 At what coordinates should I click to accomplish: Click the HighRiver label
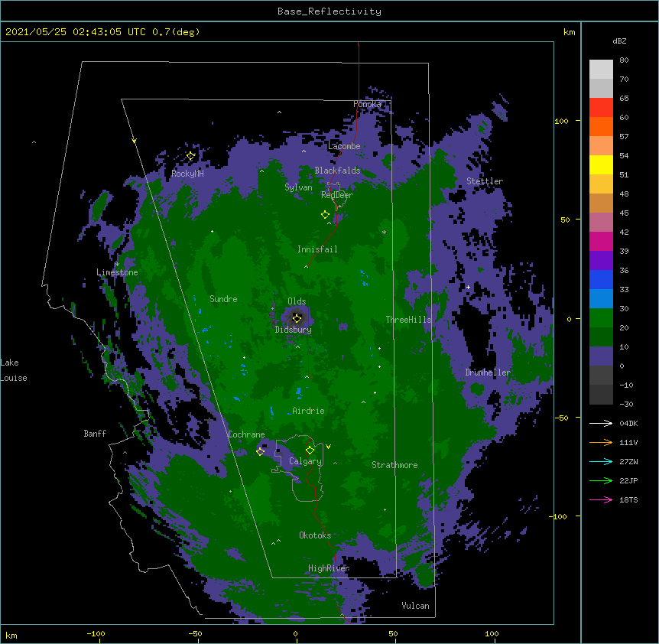coord(329,568)
